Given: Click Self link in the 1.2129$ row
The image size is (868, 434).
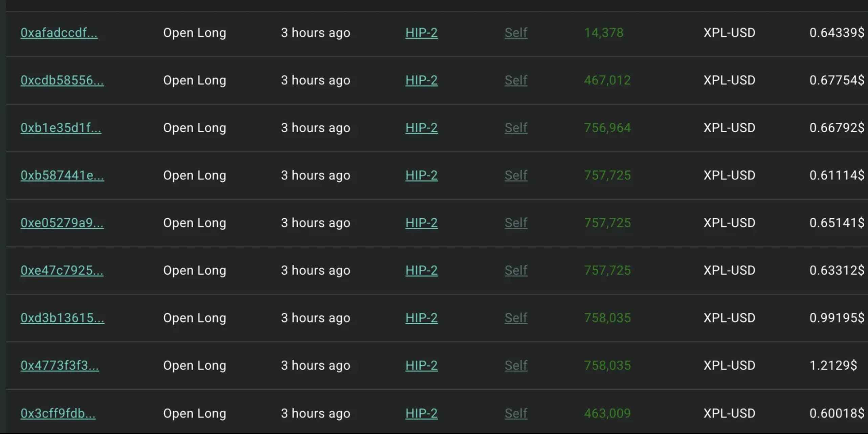Looking at the screenshot, I should coord(516,366).
